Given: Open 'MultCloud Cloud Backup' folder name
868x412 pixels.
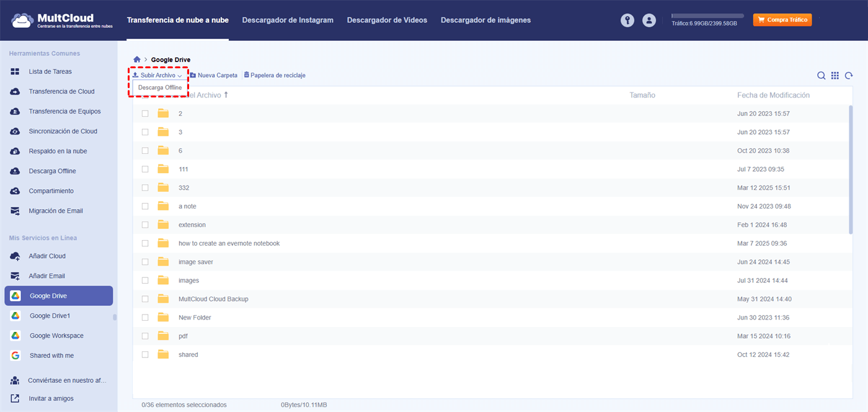Looking at the screenshot, I should pos(213,299).
